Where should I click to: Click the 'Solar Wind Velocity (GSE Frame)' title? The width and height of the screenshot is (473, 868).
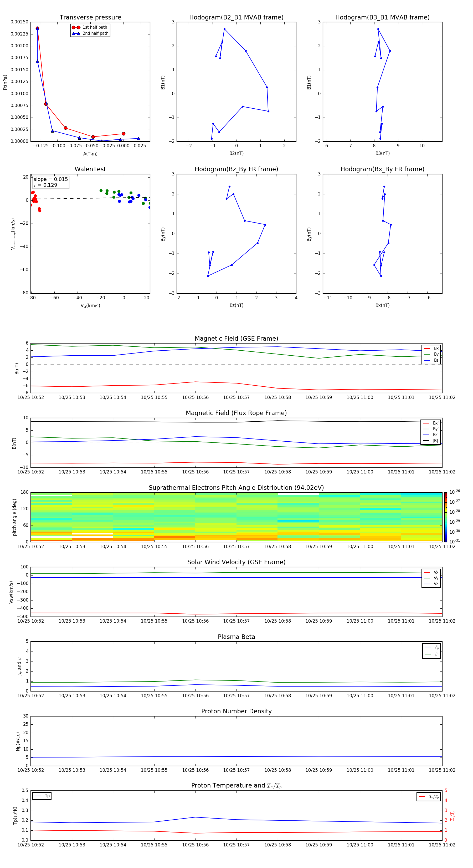(236, 562)
